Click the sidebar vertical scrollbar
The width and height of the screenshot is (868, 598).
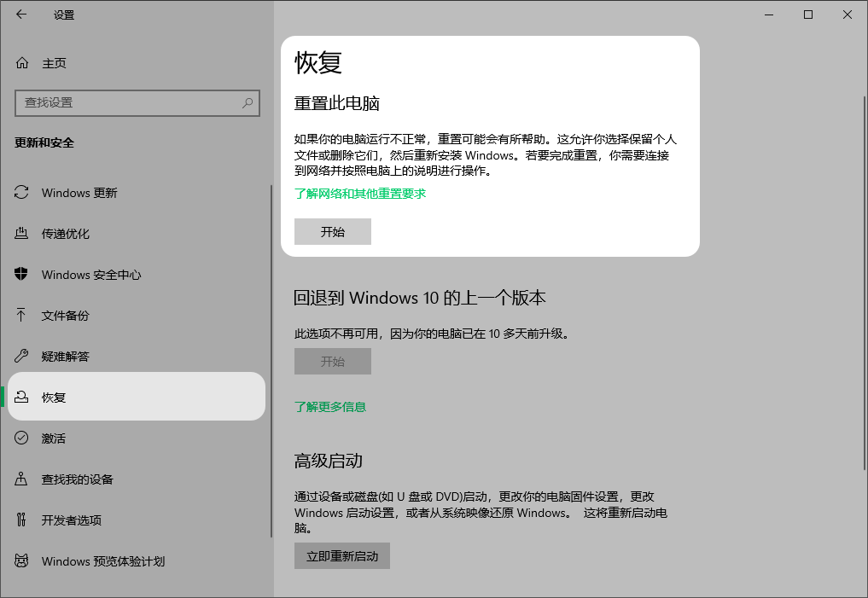click(x=271, y=361)
